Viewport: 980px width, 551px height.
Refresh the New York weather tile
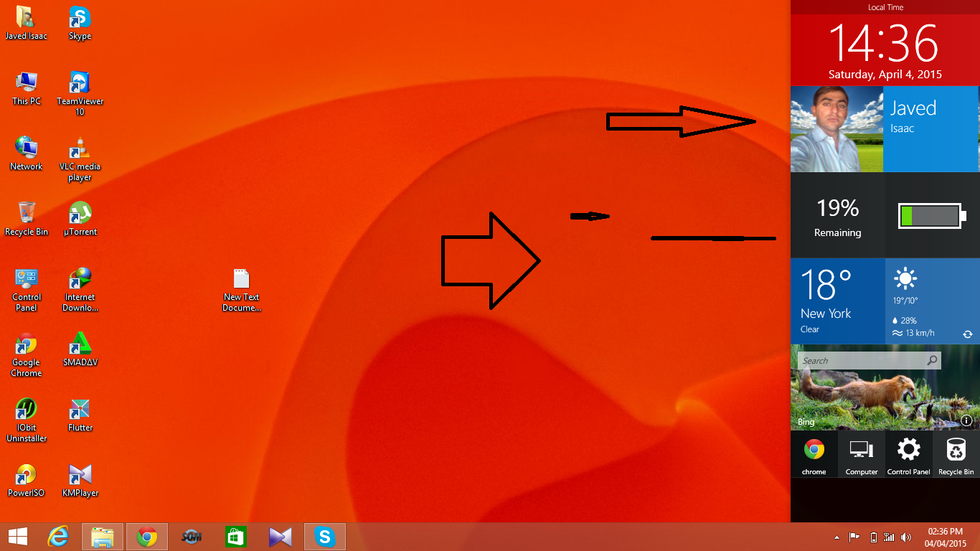click(969, 333)
